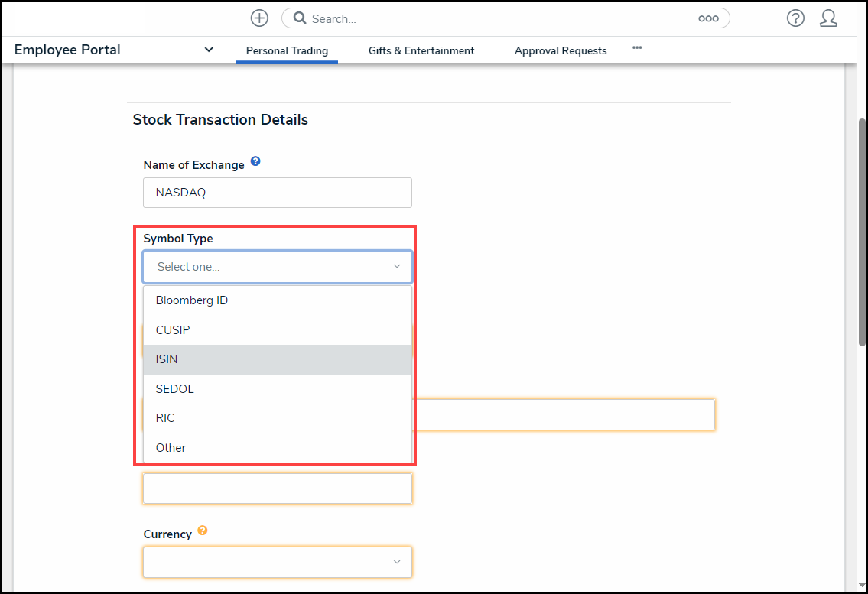
Task: Click Currency help tooltip icon
Action: 203,531
